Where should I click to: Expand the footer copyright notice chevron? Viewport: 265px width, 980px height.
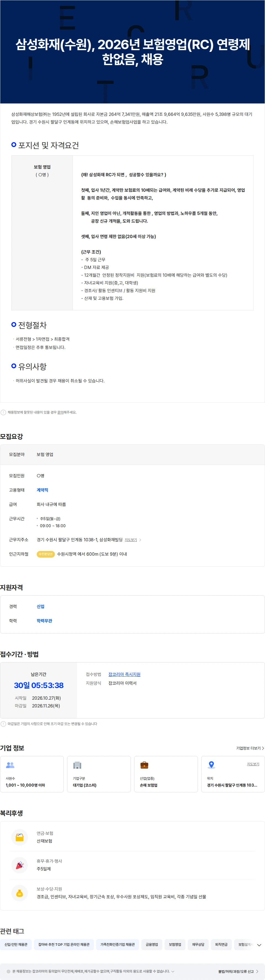[x=173, y=971]
